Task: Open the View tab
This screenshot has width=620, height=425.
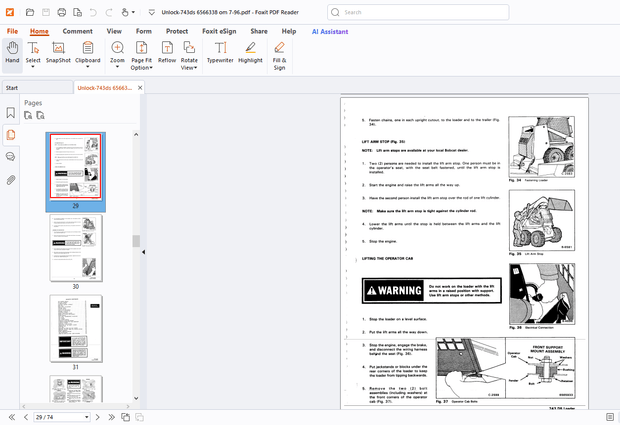Action: [x=114, y=31]
